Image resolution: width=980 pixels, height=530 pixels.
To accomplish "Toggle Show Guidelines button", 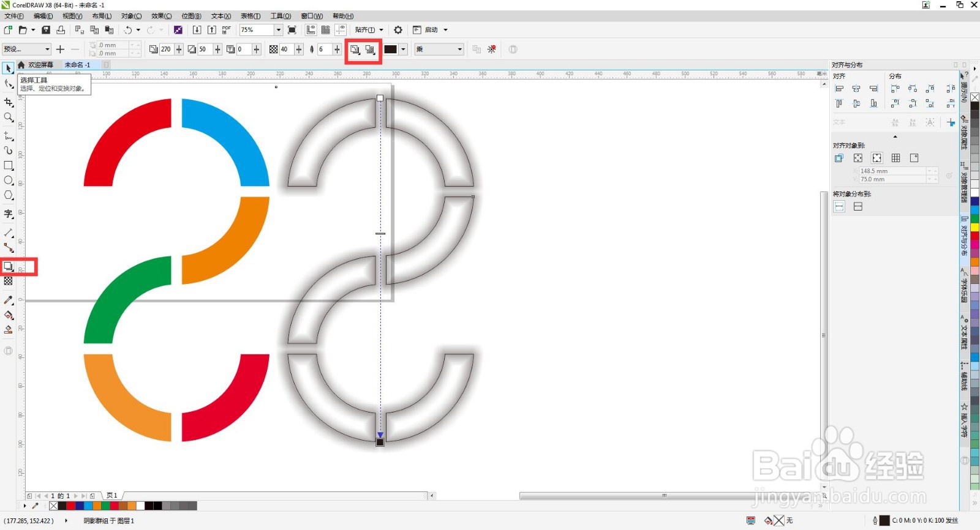I will pos(341,29).
